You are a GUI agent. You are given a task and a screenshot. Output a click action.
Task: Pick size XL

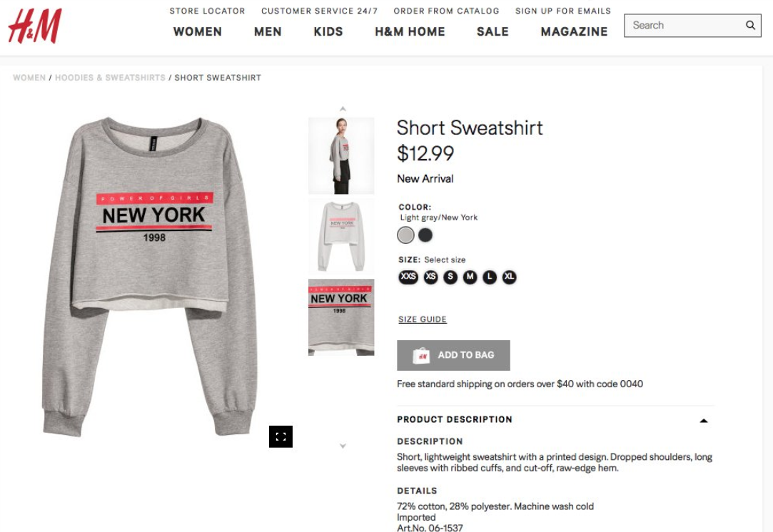click(509, 277)
